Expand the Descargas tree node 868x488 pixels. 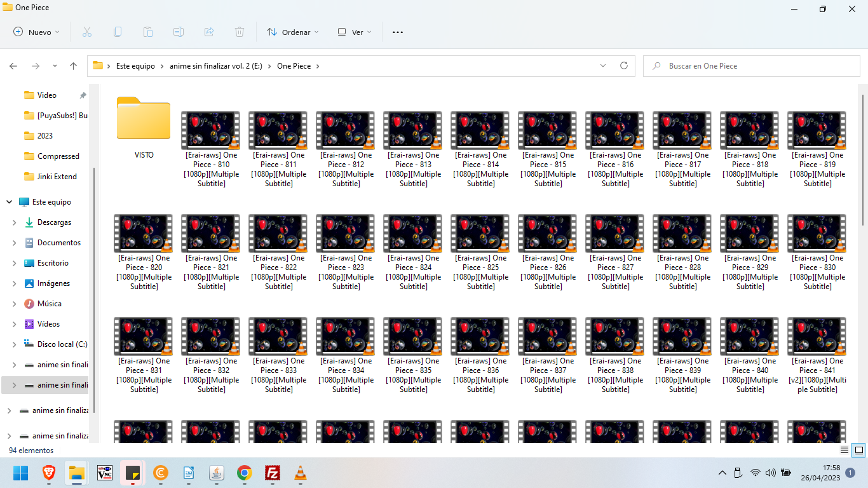coord(14,222)
